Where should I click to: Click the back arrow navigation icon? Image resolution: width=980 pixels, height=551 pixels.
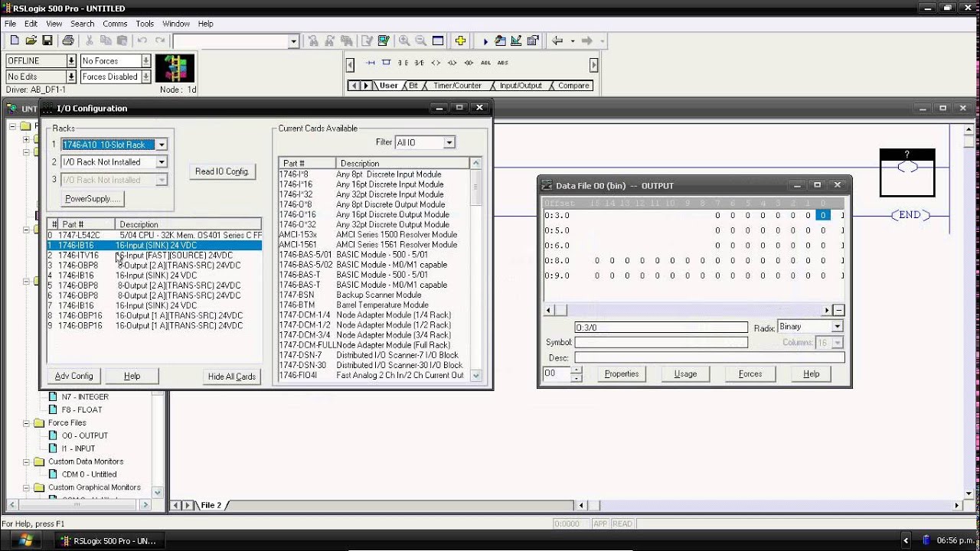coord(558,41)
